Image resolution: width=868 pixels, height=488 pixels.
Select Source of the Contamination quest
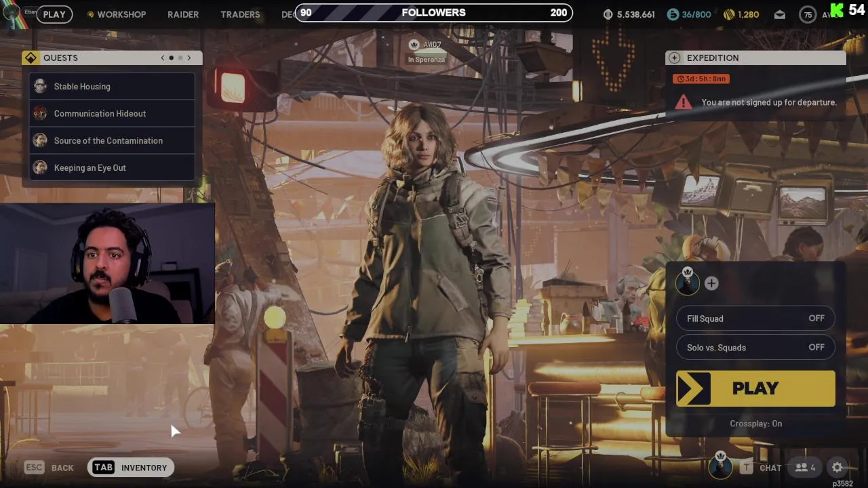[113, 140]
